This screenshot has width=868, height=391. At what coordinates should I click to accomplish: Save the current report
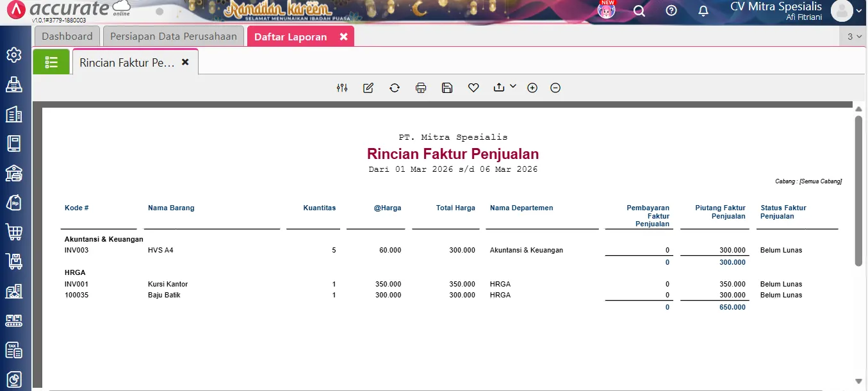click(x=447, y=87)
